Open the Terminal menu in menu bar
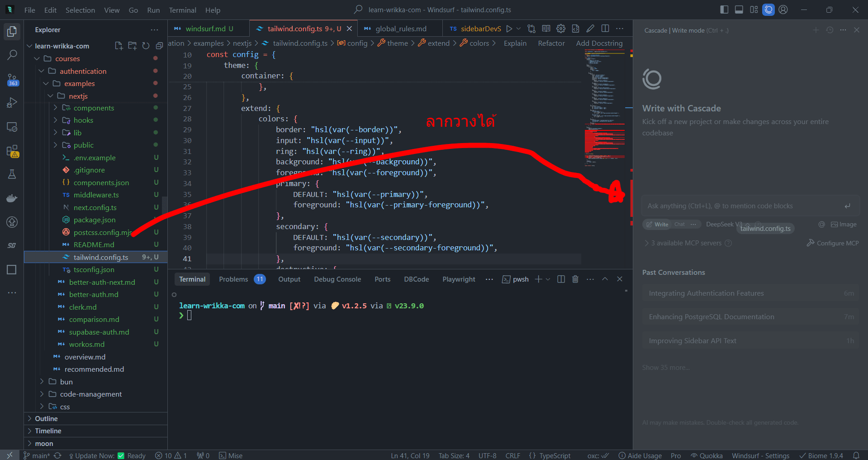This screenshot has height=460, width=868. tap(182, 10)
